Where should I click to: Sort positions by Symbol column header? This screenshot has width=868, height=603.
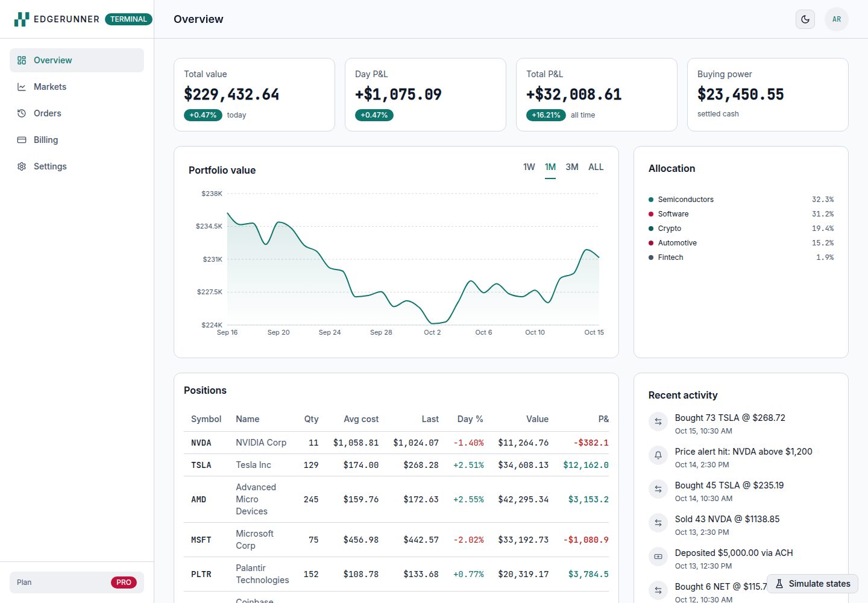click(206, 419)
